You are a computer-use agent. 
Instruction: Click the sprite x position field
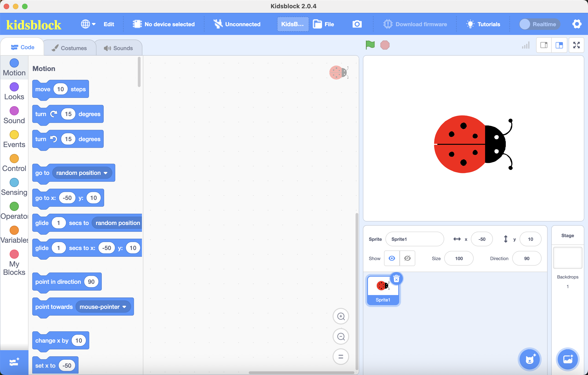(x=481, y=239)
